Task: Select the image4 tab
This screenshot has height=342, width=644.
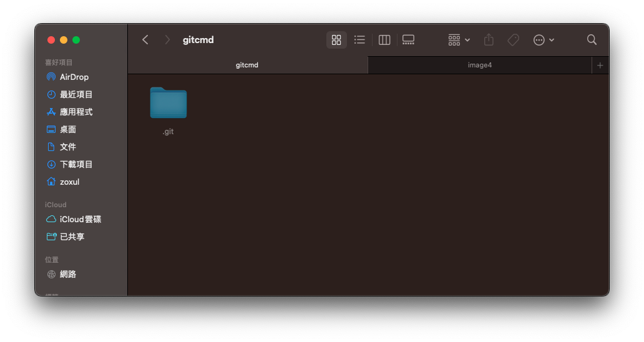Action: (x=479, y=65)
